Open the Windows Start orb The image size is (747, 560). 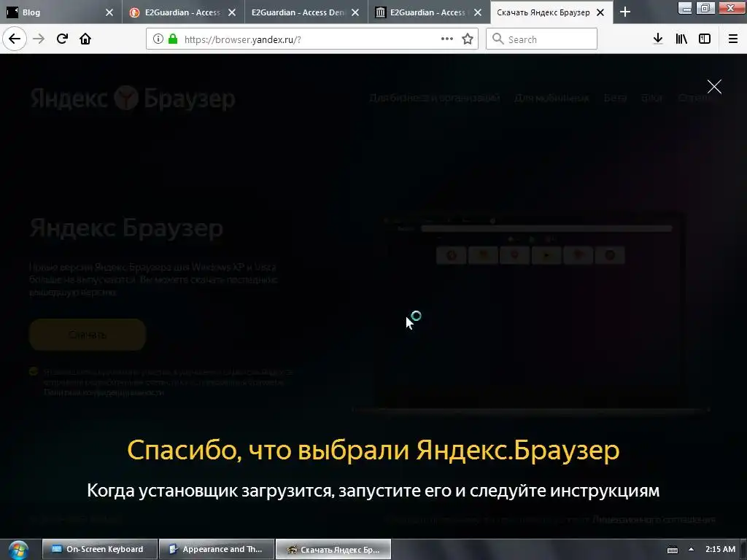(x=18, y=550)
